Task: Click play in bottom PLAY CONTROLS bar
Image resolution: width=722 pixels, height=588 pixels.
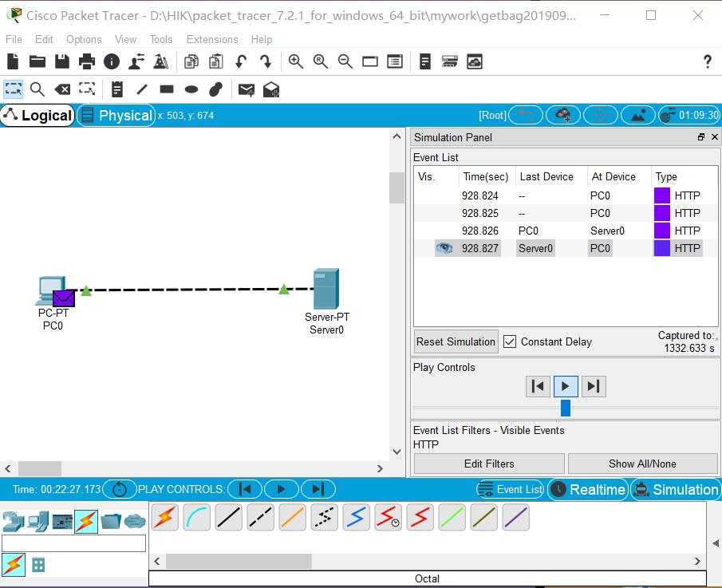Action: coord(282,489)
